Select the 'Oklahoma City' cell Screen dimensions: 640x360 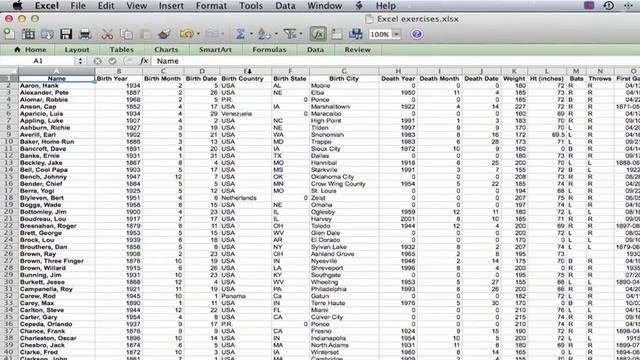tap(344, 177)
